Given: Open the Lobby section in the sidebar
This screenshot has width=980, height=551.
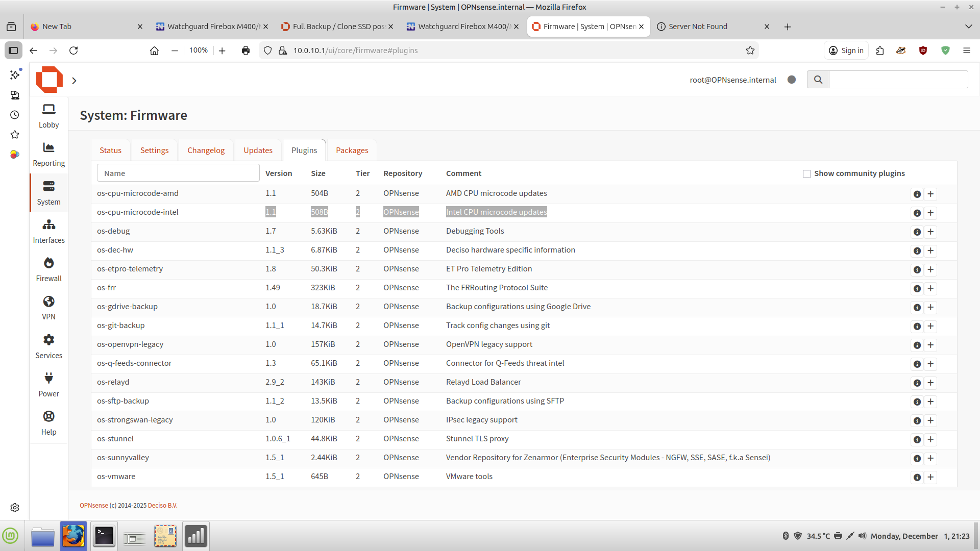Looking at the screenshot, I should (48, 115).
